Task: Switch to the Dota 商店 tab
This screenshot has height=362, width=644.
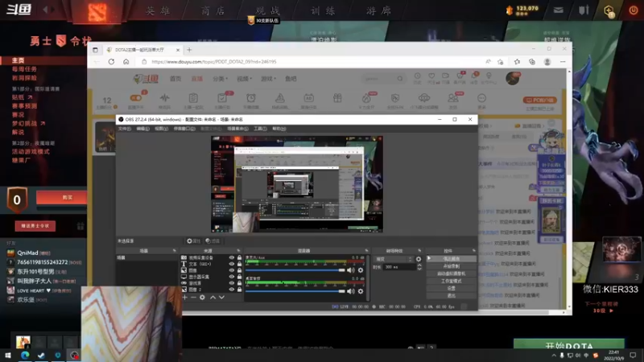Action: pyautogui.click(x=213, y=10)
